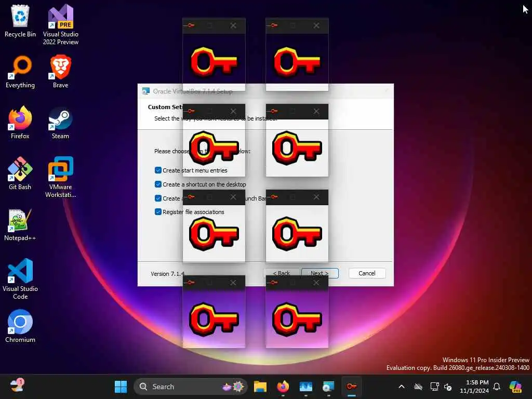Click the Next button in VirtualBox Setup
This screenshot has height=399, width=532.
(x=320, y=273)
